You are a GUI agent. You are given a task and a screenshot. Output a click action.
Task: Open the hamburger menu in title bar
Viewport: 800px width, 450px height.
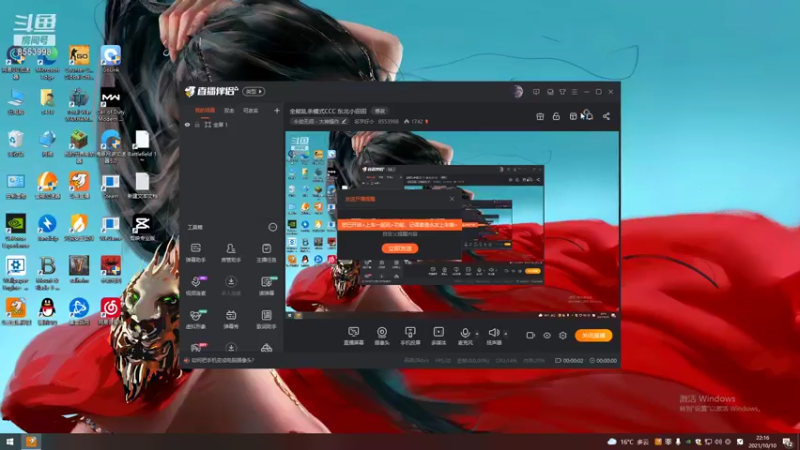(x=574, y=92)
